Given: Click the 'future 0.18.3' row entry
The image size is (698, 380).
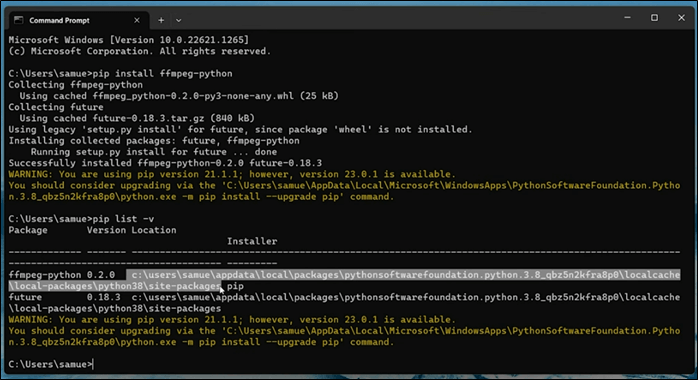Looking at the screenshot, I should (x=65, y=297).
